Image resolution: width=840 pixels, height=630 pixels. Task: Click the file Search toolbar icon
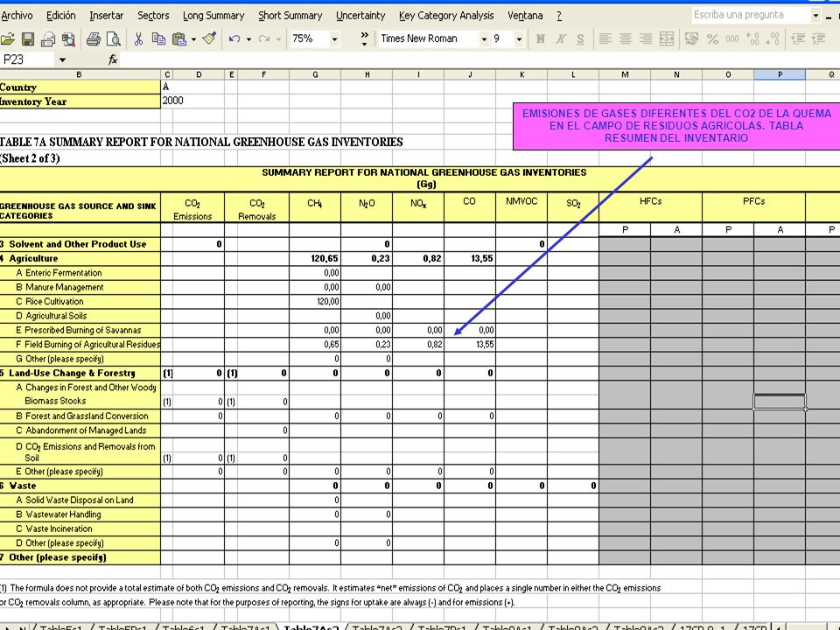coord(68,38)
